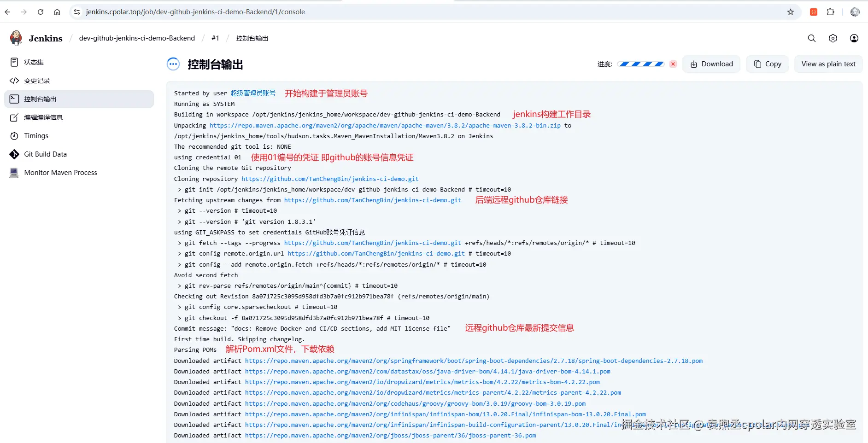Open infinispan-bom-13.0.20.Final.pom link
Viewport: 868px width, 443px height.
[446, 414]
